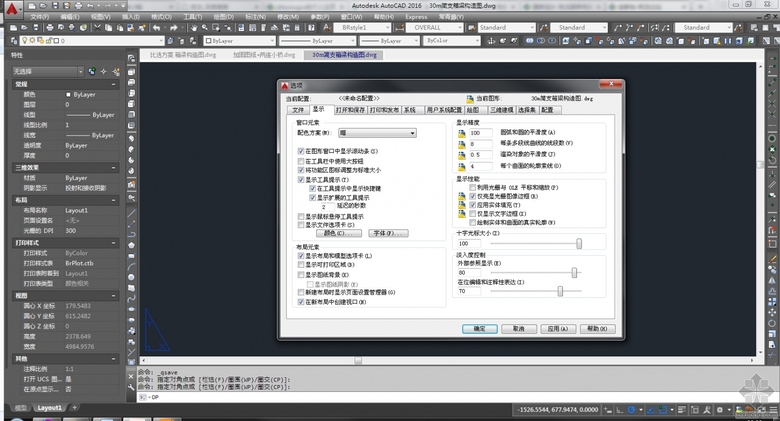The height and width of the screenshot is (421, 780).
Task: Toggle 在图形窗口中显示滚动条 checkbox
Action: coord(301,150)
